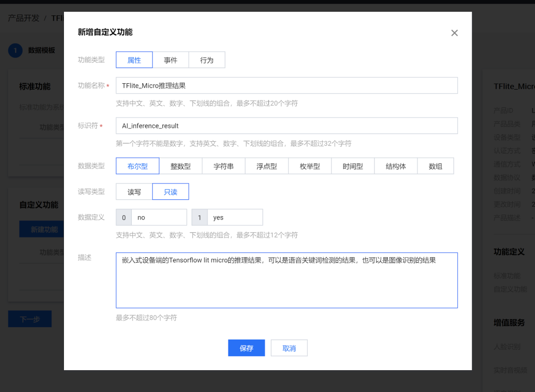Click the 功能名称 input field
Viewport: 535px width, 392px height.
pyautogui.click(x=287, y=85)
